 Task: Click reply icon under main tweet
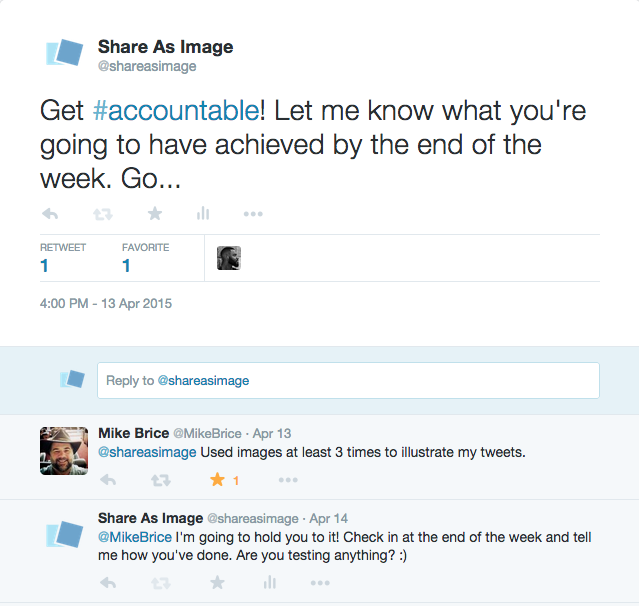(x=50, y=214)
